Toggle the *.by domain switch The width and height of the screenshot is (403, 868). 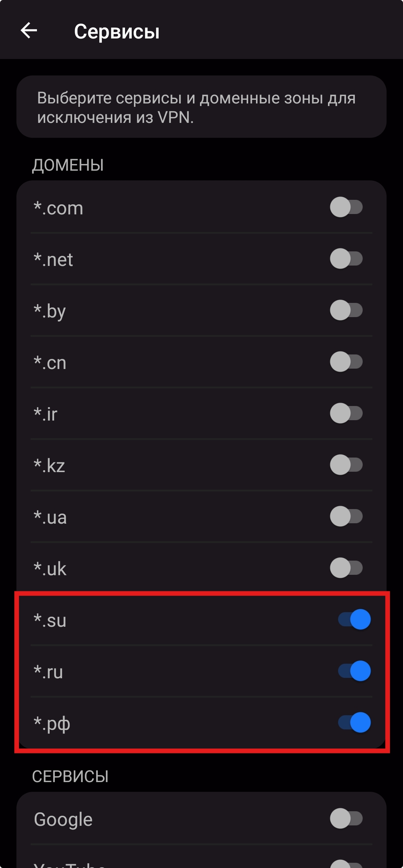coord(346,310)
